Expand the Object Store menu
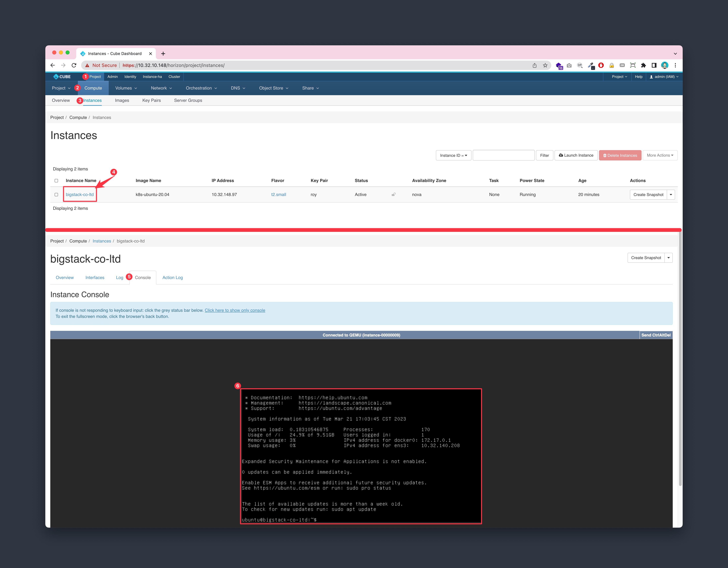Viewport: 728px width, 568px height. click(x=274, y=88)
